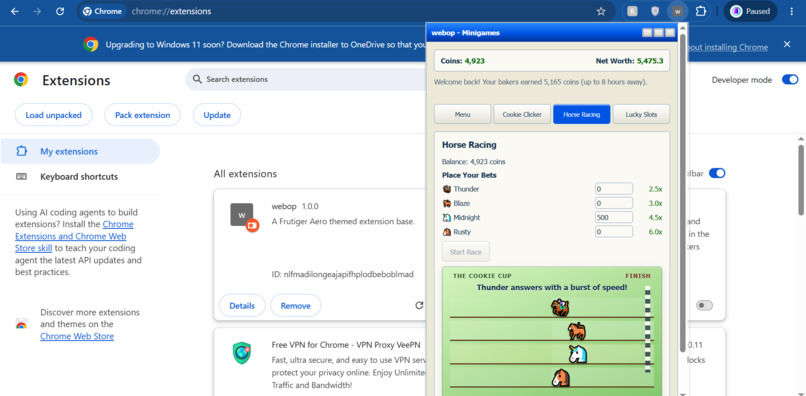Remove the webop extension
806x396 pixels.
click(296, 306)
